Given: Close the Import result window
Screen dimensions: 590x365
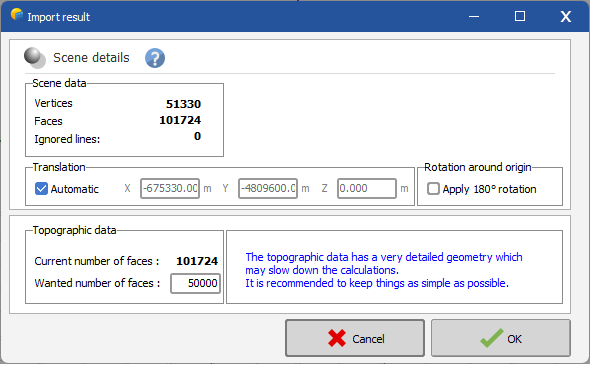Looking at the screenshot, I should click(566, 16).
